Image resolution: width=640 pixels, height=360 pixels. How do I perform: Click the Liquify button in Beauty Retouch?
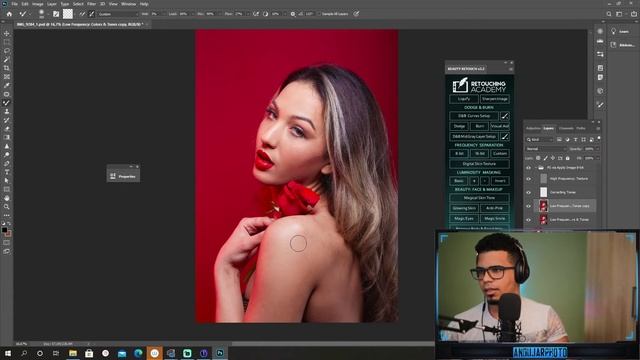[464, 99]
